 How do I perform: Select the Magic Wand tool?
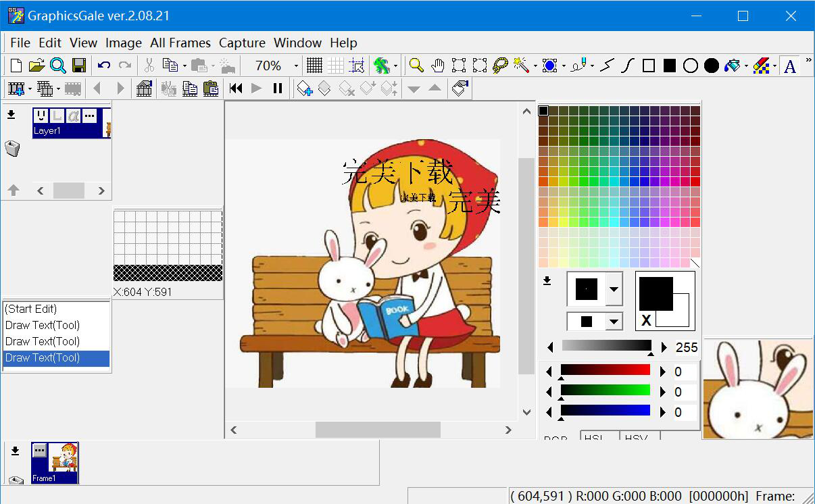coord(520,66)
